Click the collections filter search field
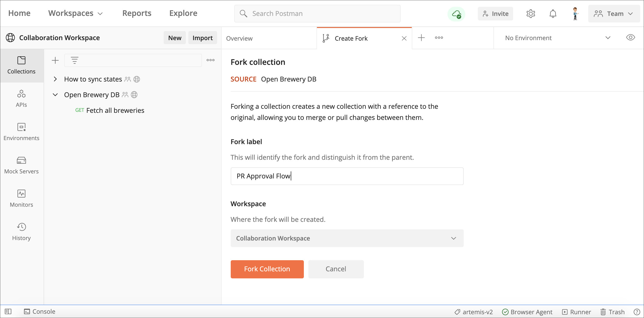 (x=133, y=60)
